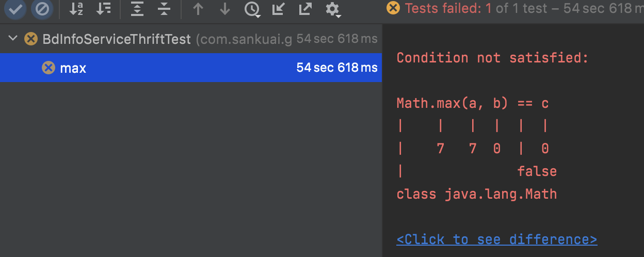644x257 pixels.
Task: Click the Collapse All icon
Action: pyautogui.click(x=164, y=9)
